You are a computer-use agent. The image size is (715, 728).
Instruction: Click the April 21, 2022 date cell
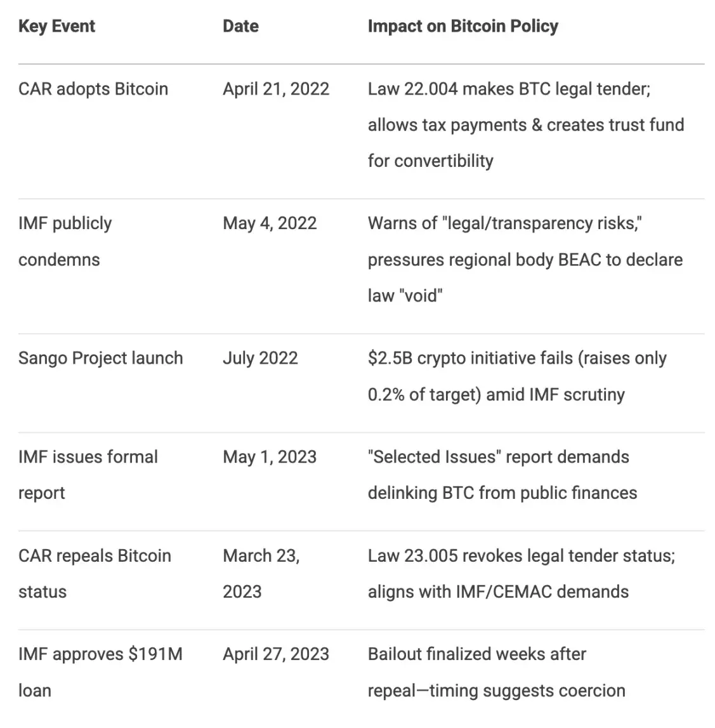tap(276, 89)
